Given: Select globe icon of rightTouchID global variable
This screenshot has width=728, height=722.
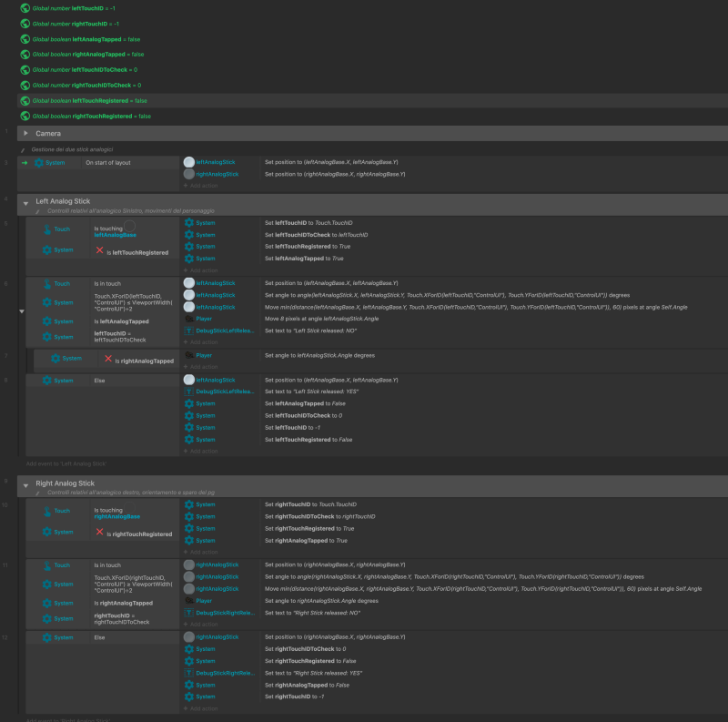Looking at the screenshot, I should click(x=25, y=24).
